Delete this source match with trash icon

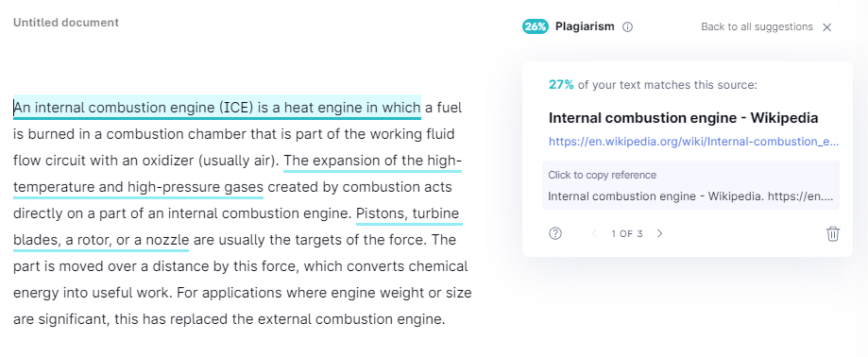(832, 233)
